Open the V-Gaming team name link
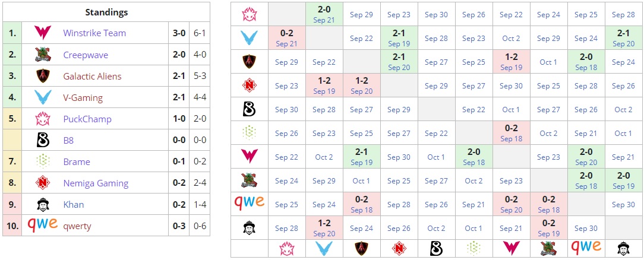This screenshot has height=260, width=644. pyautogui.click(x=83, y=97)
